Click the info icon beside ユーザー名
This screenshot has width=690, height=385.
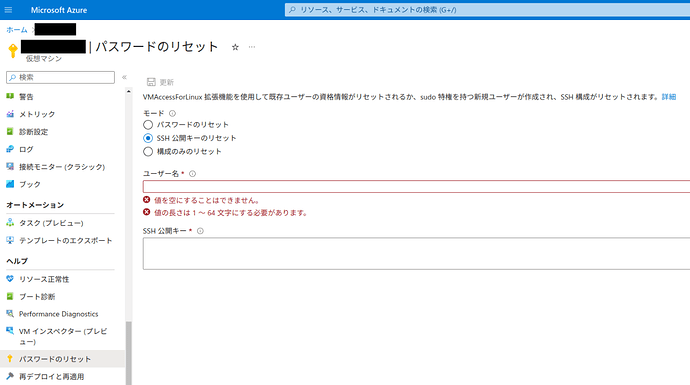pos(192,174)
